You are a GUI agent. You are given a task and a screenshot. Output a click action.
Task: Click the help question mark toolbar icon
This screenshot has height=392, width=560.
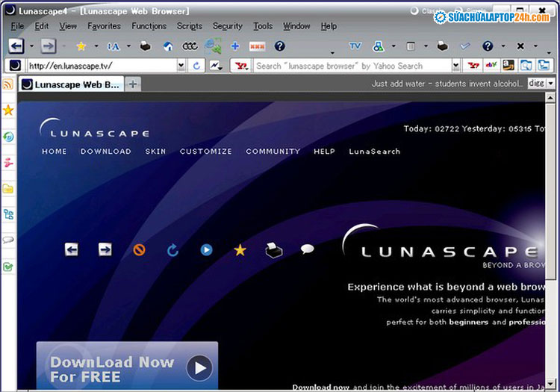[x=279, y=46]
